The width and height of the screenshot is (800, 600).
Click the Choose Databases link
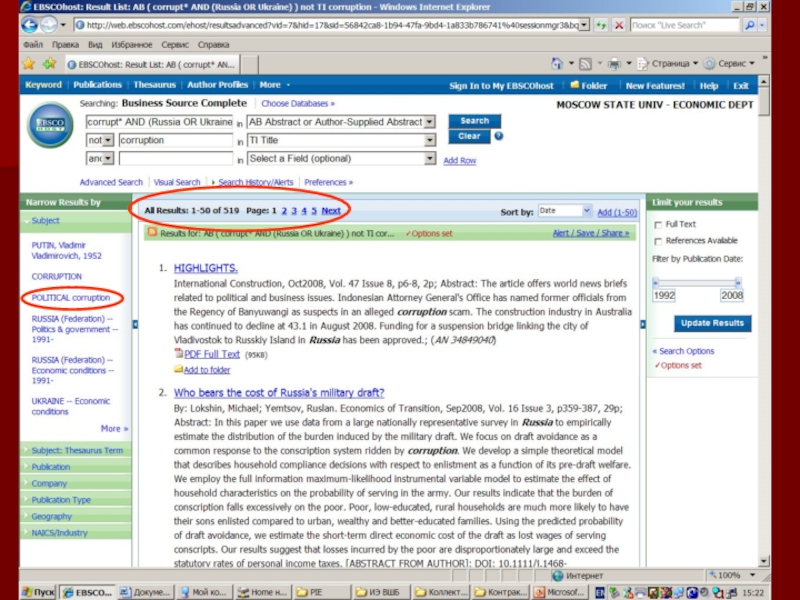tap(298, 104)
